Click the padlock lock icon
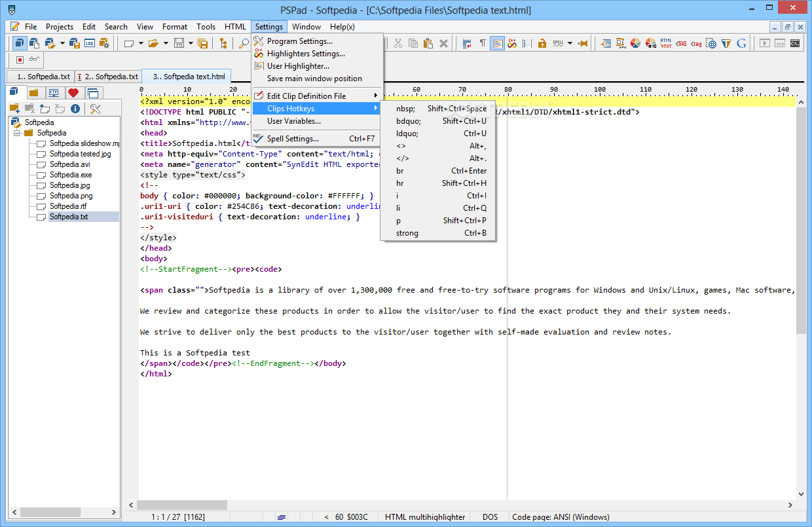Screen dimensions: 812x527 click(x=542, y=43)
